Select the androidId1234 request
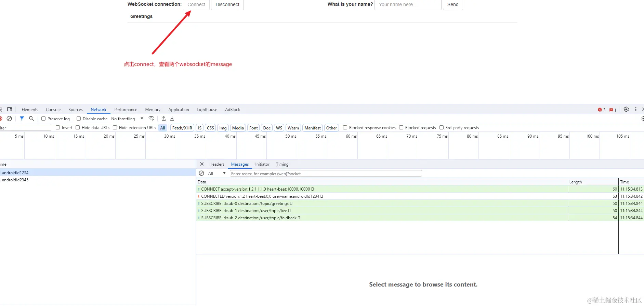This screenshot has width=644, height=306. coord(98,172)
